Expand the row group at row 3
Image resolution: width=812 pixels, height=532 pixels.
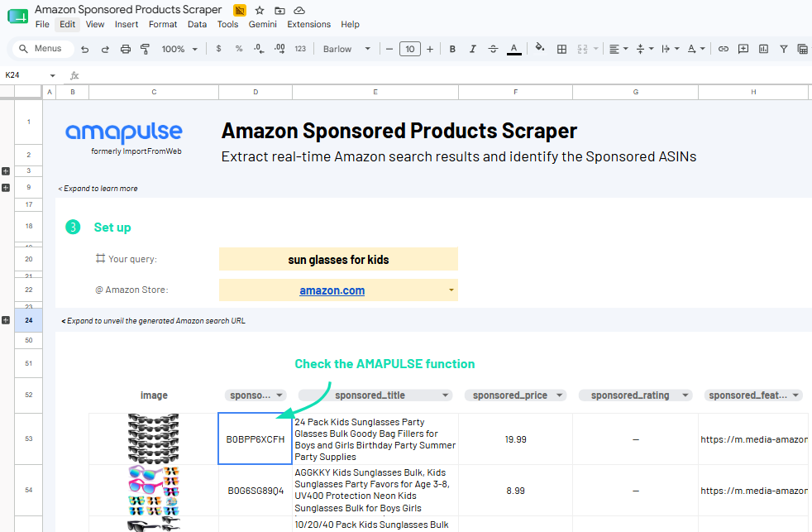coord(6,171)
